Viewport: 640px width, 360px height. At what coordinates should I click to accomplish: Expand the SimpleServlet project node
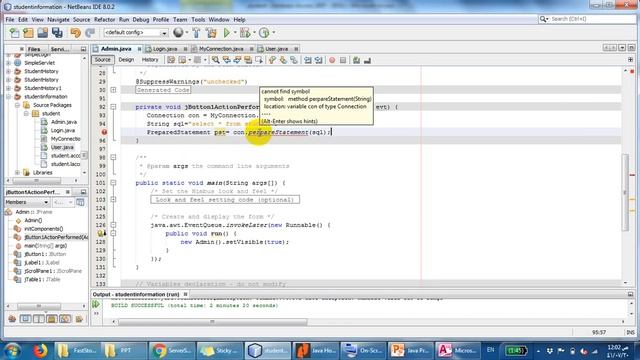(x=9, y=63)
